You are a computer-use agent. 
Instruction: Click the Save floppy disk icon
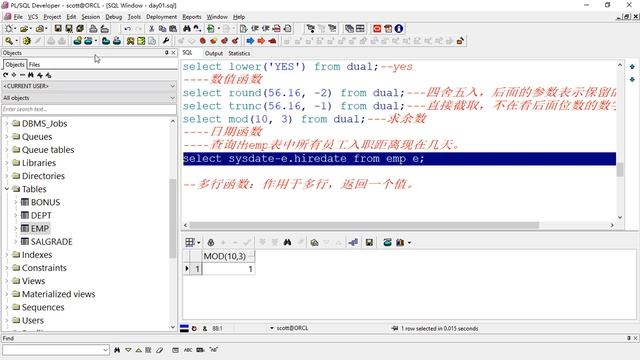[x=58, y=29]
